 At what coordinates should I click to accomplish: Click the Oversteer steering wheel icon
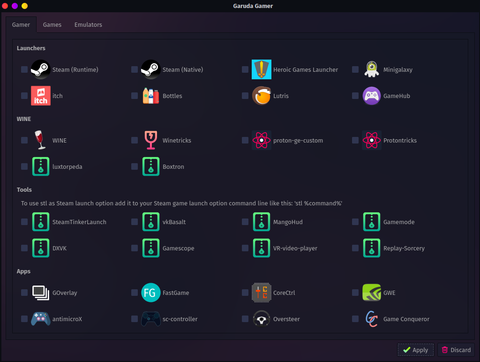pos(261,319)
